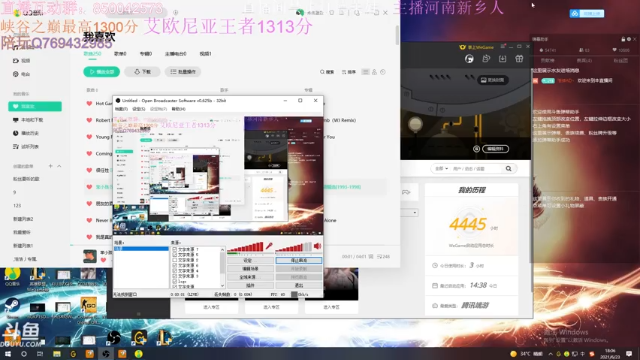The width and height of the screenshot is (640, 360).
Task: Unlike the Young… song heart
Action: 89,137
